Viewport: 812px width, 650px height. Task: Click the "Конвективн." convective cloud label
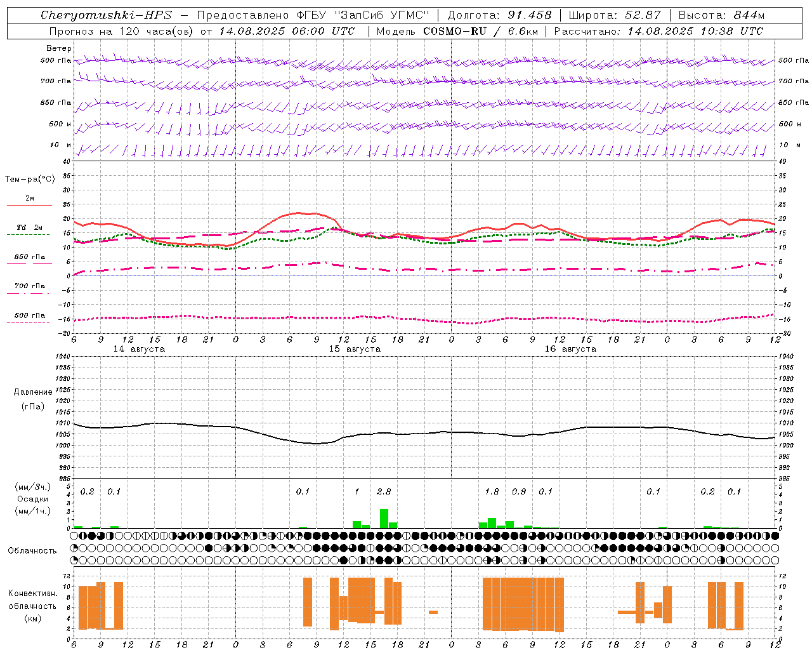pos(32,594)
